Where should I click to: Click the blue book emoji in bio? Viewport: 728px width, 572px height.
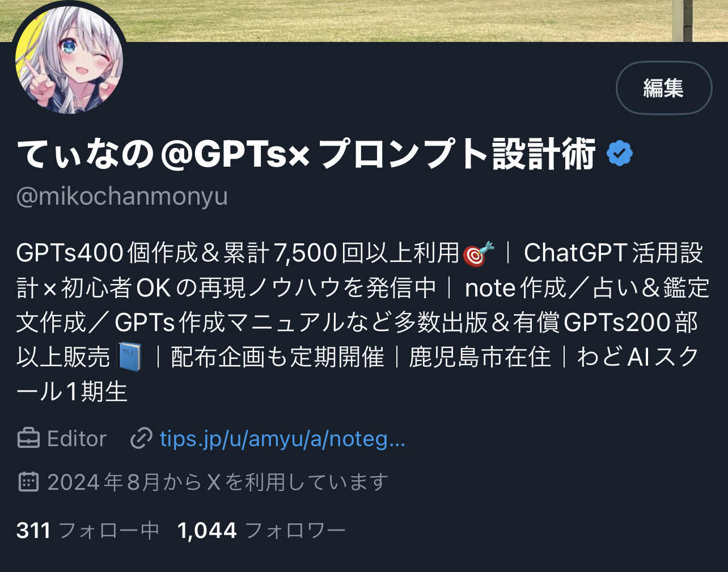coord(130,357)
